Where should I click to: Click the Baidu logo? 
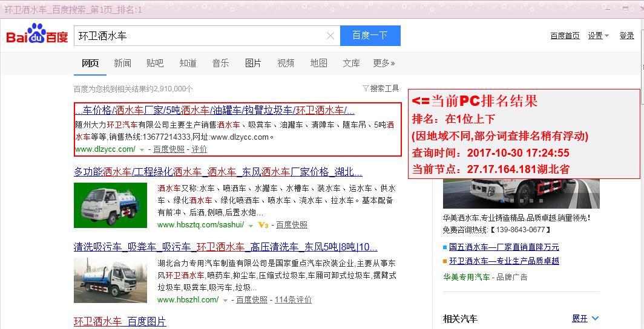tap(37, 34)
